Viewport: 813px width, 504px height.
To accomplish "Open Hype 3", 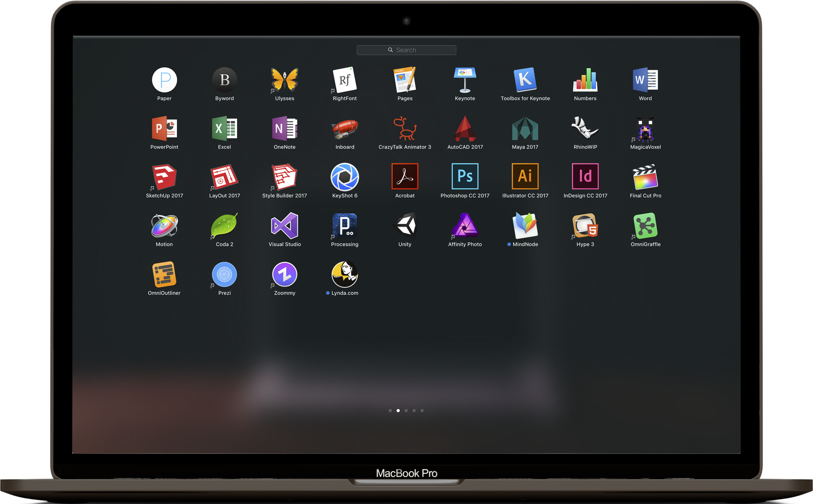I will pos(585,226).
